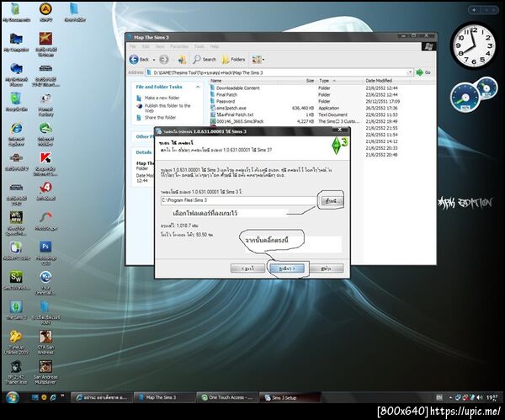Click the Go button next to address bar
Image resolution: width=505 pixels, height=420 pixels.
[x=423, y=72]
